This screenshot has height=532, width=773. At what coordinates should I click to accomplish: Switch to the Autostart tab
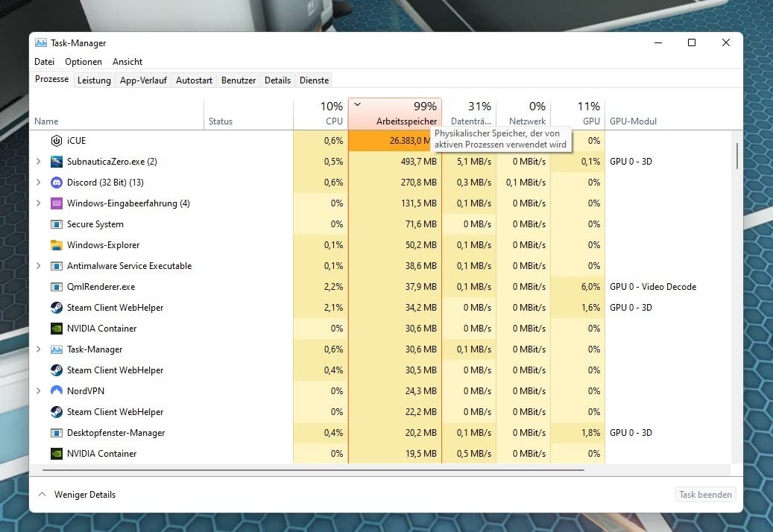pyautogui.click(x=195, y=80)
